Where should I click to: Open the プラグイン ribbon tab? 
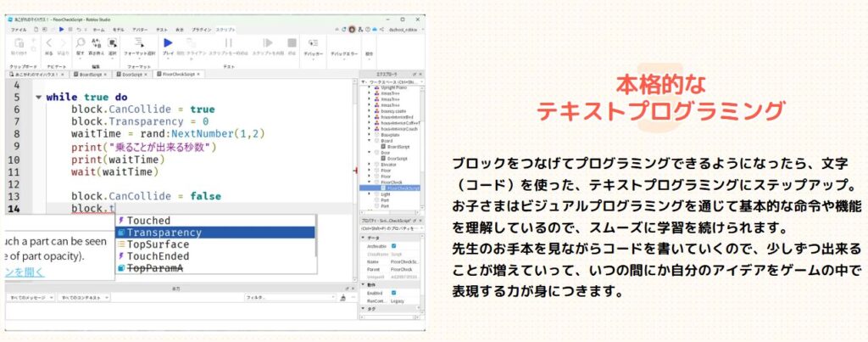202,30
